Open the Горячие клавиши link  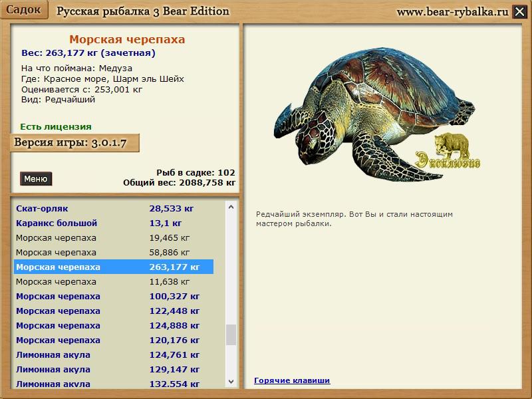pos(292,380)
